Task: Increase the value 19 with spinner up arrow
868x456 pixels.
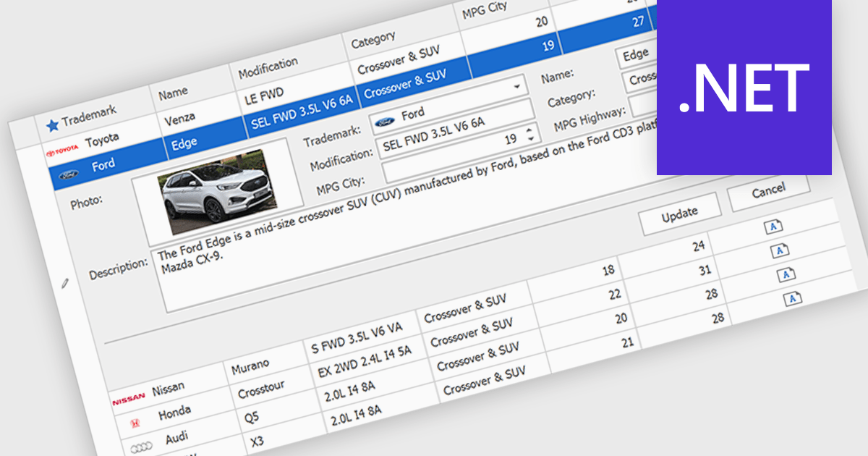Action: coord(529,130)
